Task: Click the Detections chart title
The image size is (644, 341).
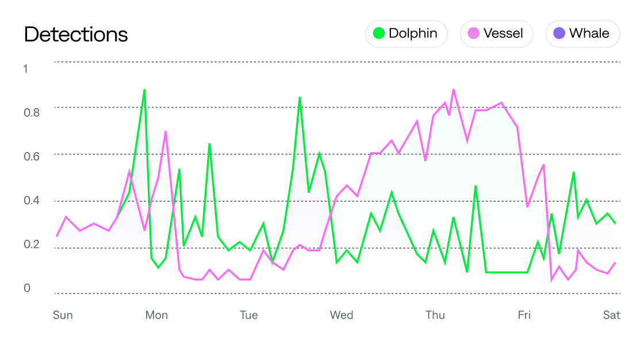Action: pos(76,35)
